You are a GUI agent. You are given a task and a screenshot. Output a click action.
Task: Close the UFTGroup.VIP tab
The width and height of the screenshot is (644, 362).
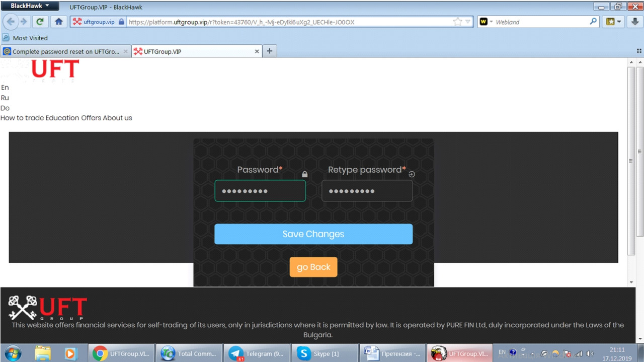[257, 51]
